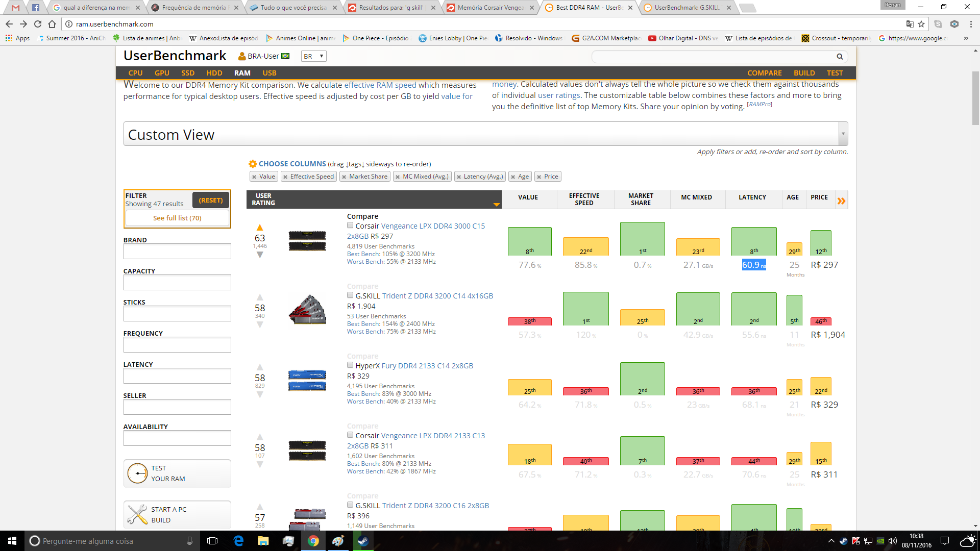
Task: Open the GPU section in nav bar
Action: click(162, 73)
